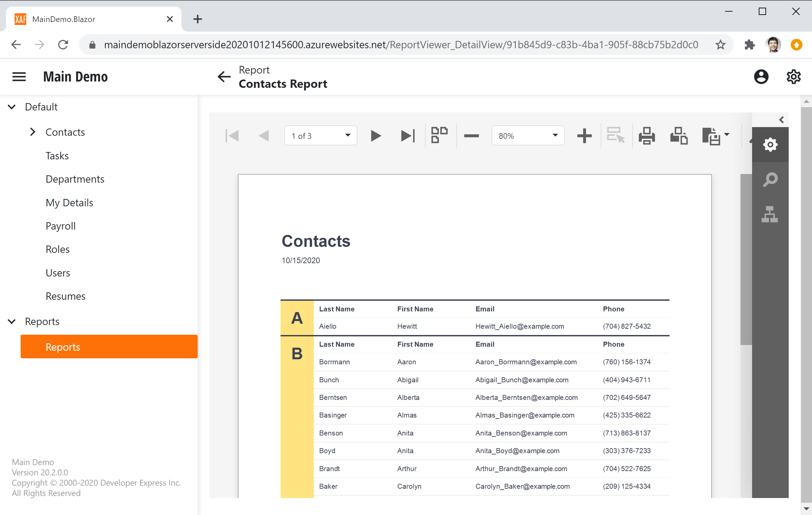
Task: Toggle multipage view mode
Action: coord(439,135)
